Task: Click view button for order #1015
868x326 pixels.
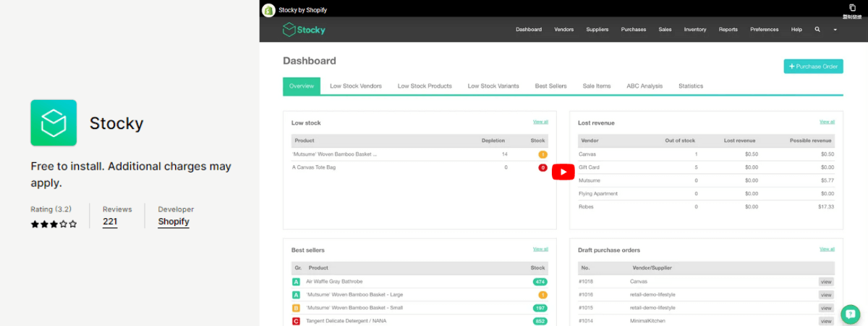Action: 826,308
